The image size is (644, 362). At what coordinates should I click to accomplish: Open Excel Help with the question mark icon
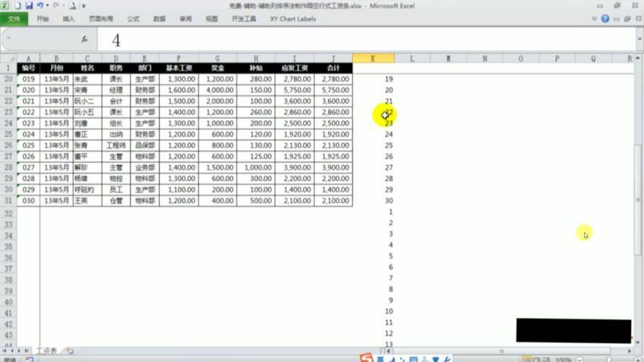605,18
